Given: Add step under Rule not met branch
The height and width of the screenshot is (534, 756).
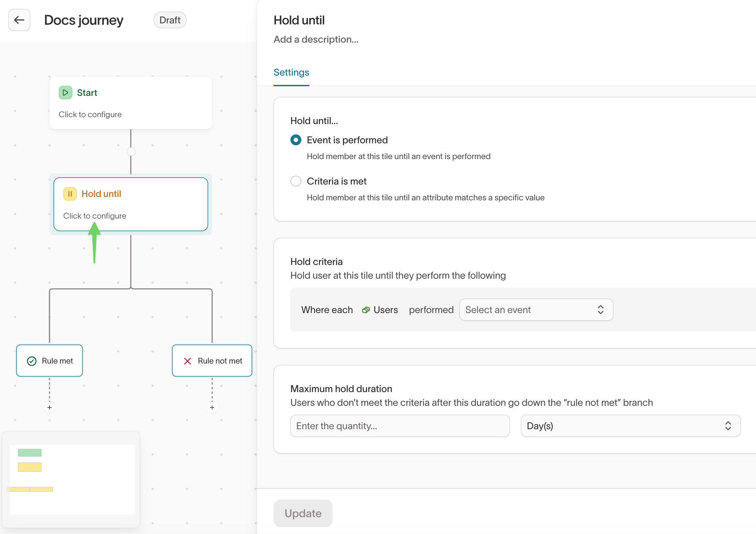Looking at the screenshot, I should 212,408.
